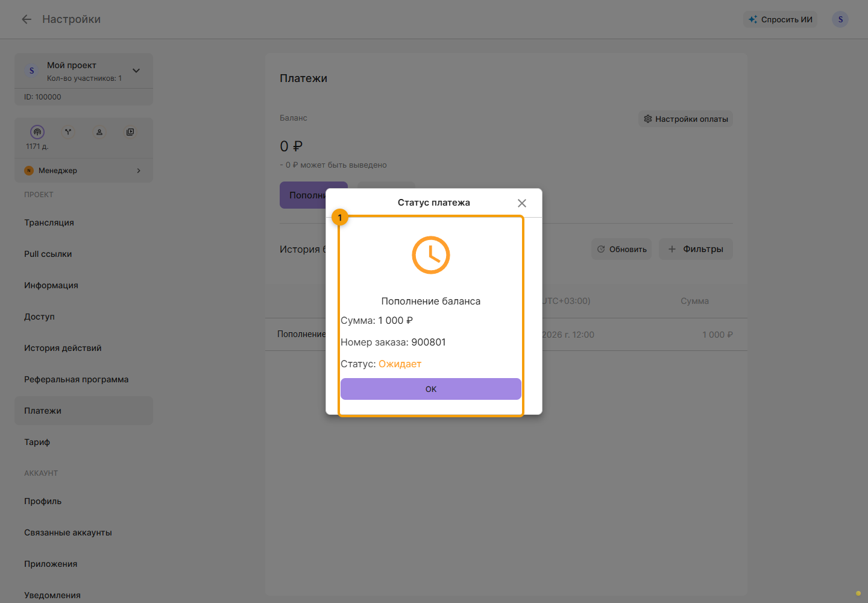Screen dimensions: 868x603
Task: Open the Фильтры button
Action: tap(696, 249)
